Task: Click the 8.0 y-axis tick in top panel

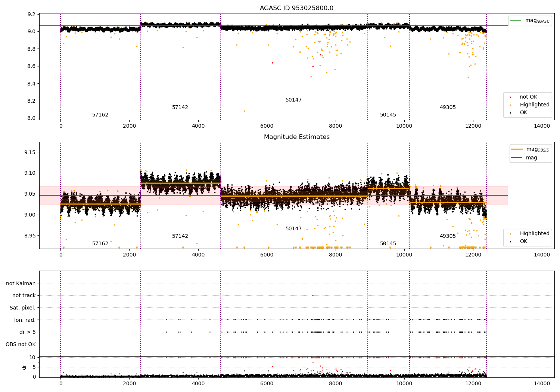Action: pos(32,118)
